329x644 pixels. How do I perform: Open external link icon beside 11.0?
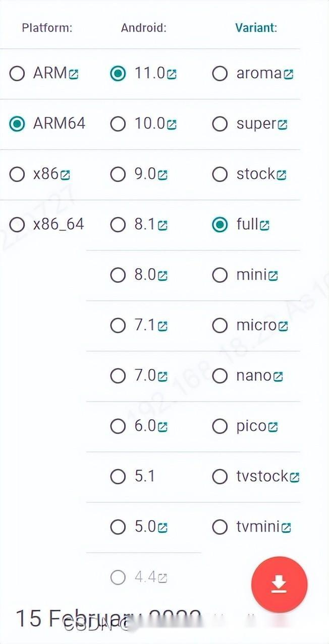[x=172, y=74]
